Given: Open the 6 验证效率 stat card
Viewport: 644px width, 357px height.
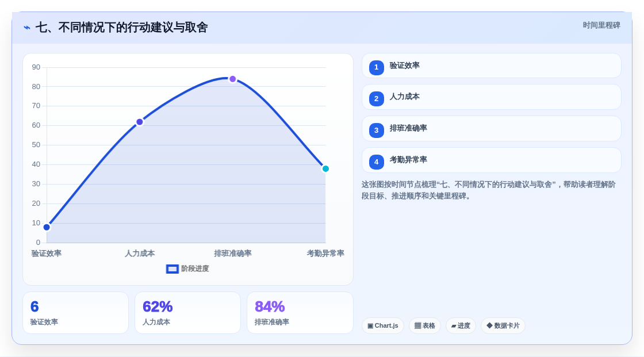Looking at the screenshot, I should tap(75, 313).
